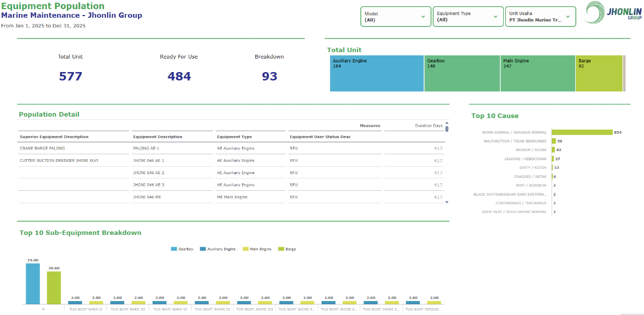Expand the Equipment Type filter dropdown
The height and width of the screenshot is (315, 644).
468,17
